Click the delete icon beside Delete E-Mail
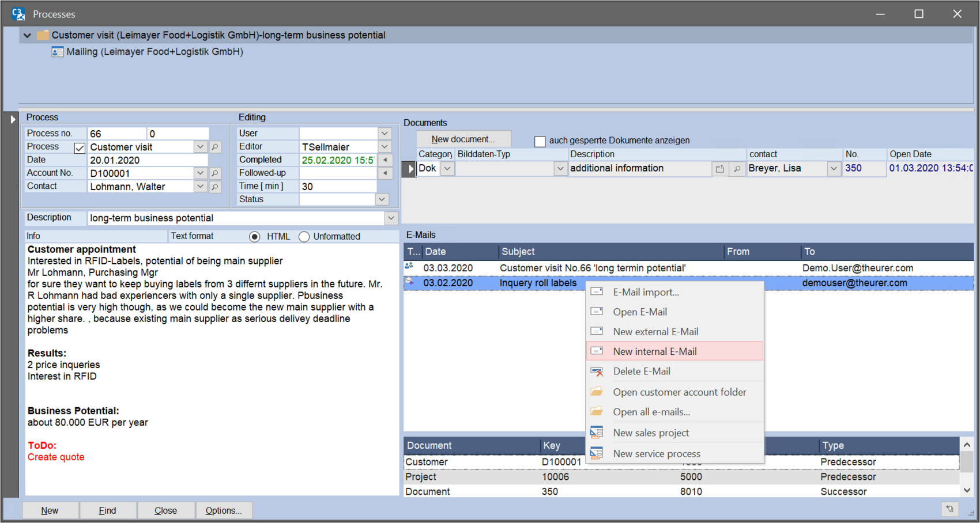980x523 pixels. [x=597, y=372]
